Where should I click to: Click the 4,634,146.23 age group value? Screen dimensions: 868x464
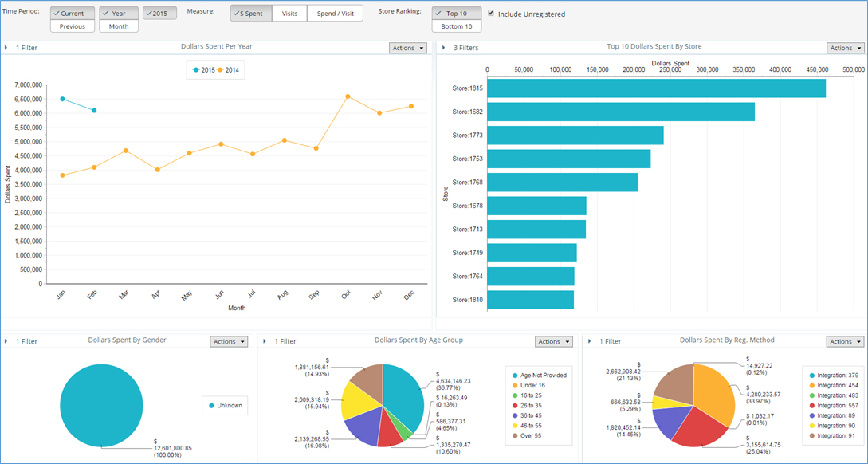click(454, 381)
